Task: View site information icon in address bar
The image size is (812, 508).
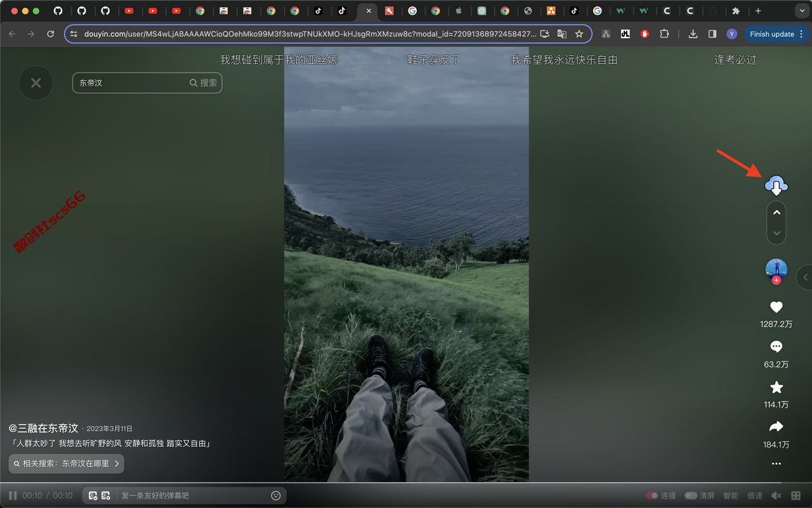Action: (74, 34)
